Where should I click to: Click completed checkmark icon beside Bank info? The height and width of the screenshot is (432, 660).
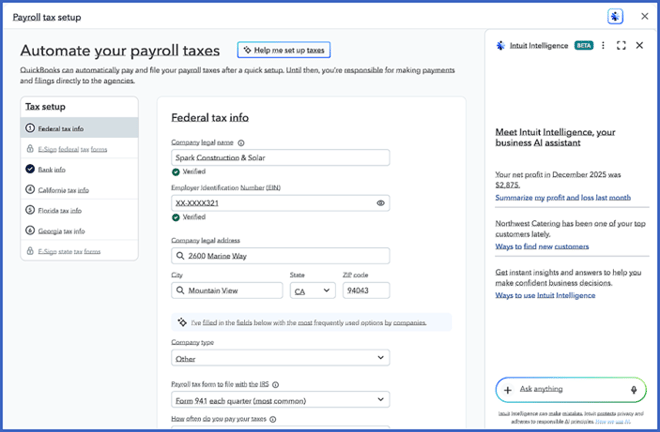point(30,169)
